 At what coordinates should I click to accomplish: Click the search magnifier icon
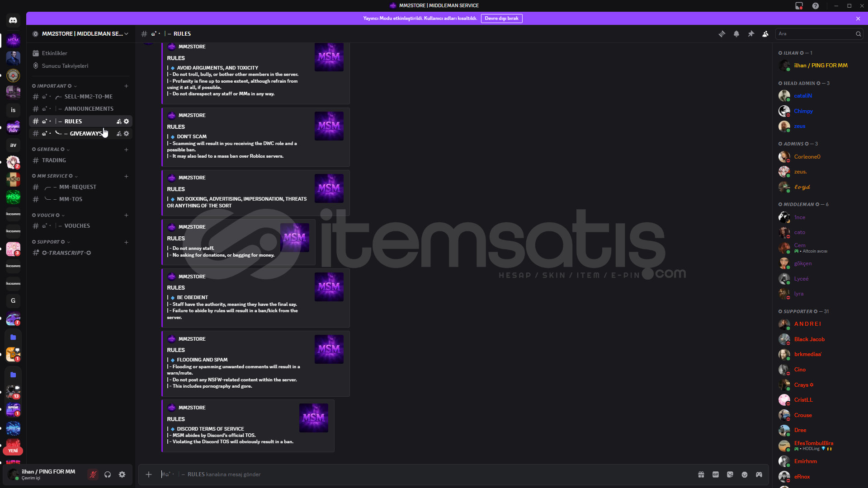[x=858, y=34]
